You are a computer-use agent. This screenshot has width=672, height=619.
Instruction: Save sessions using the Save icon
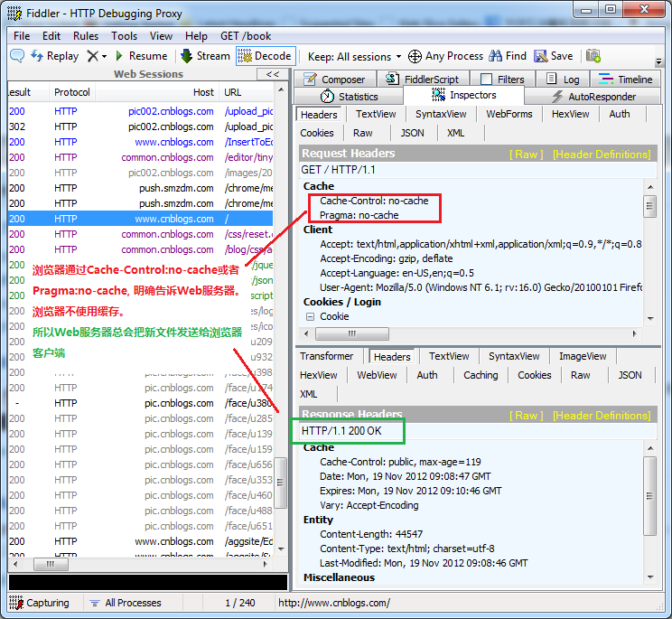(x=541, y=56)
